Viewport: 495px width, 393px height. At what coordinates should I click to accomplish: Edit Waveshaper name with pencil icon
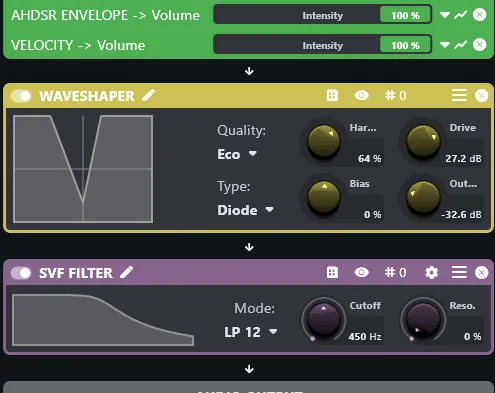coord(149,95)
